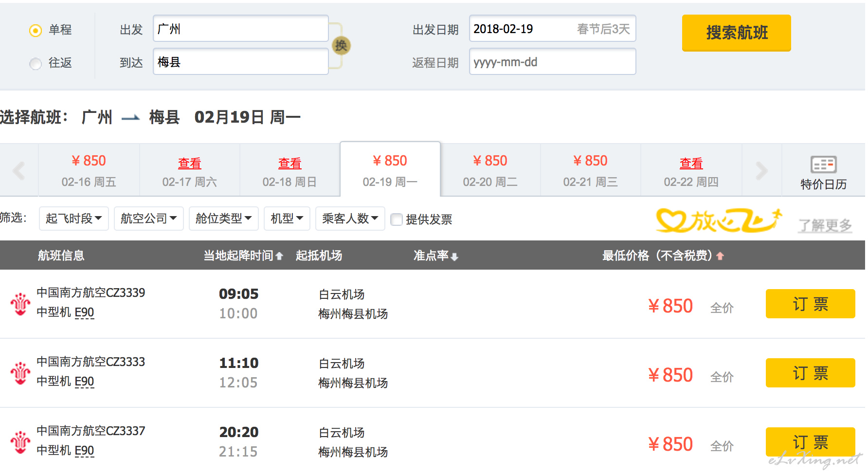Click 全价 label for CZ3333

point(722,377)
